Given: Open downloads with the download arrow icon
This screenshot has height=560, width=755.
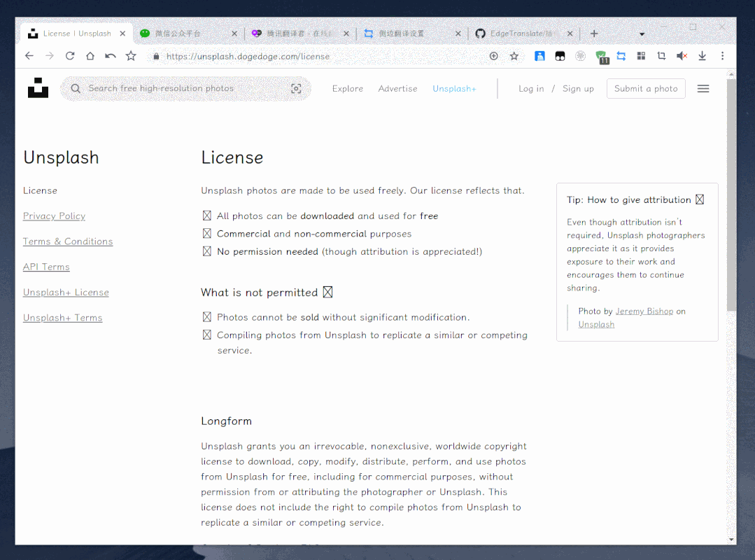Looking at the screenshot, I should 702,56.
